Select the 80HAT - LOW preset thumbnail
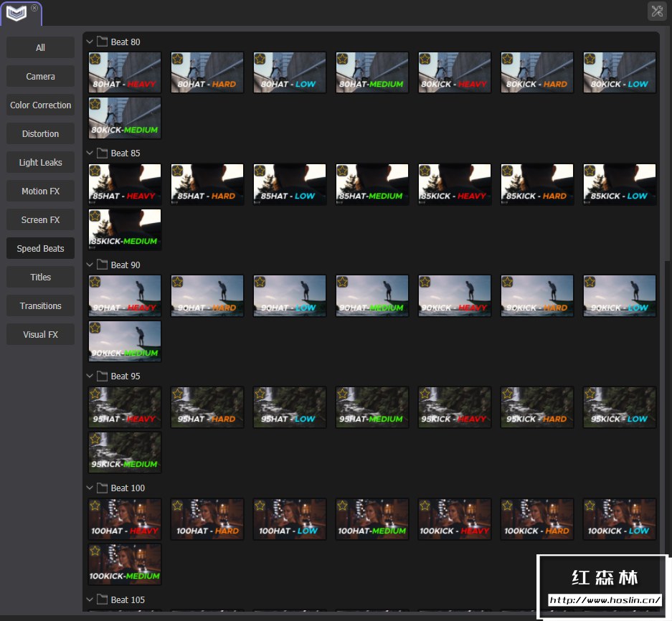Image resolution: width=672 pixels, height=621 pixels. point(290,72)
